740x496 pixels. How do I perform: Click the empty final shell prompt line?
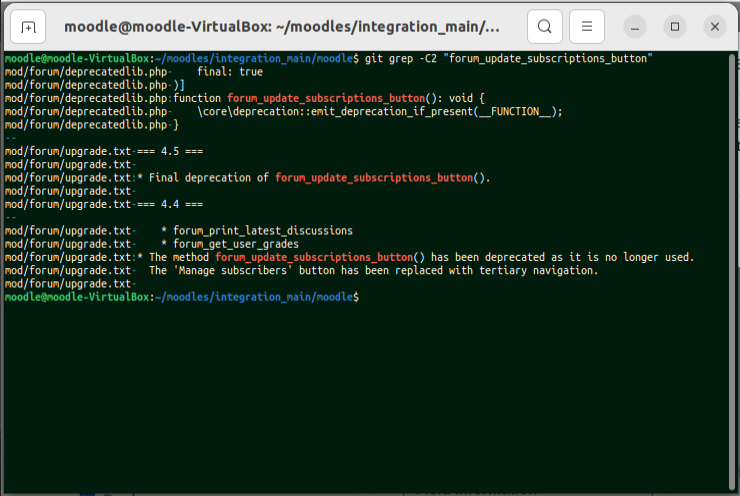point(182,297)
